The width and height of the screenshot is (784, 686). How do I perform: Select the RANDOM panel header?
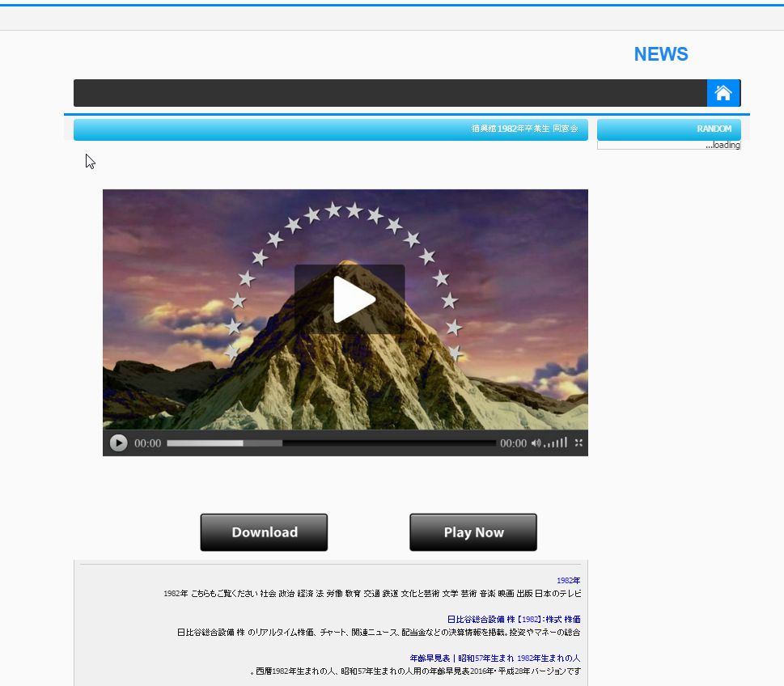pyautogui.click(x=668, y=129)
